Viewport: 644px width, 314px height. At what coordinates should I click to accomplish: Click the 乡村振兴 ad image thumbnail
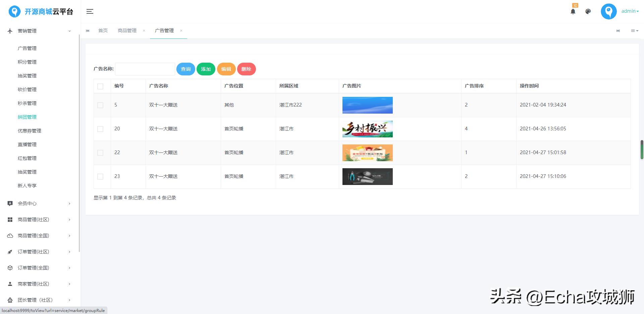pyautogui.click(x=367, y=129)
